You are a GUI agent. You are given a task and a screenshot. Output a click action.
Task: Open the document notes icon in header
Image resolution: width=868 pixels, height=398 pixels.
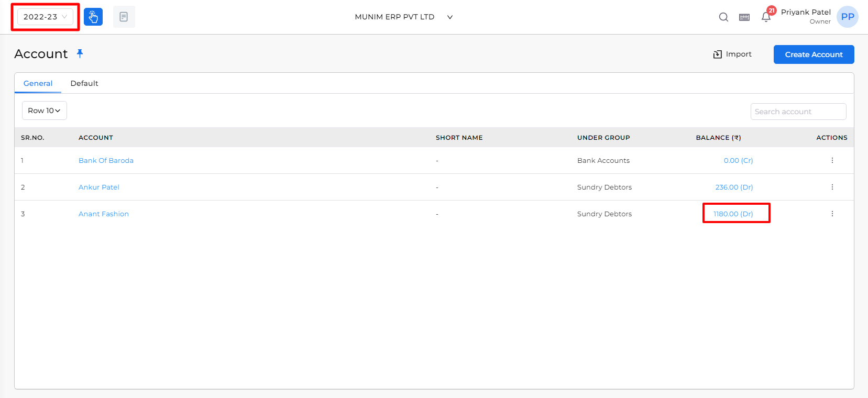coord(124,17)
